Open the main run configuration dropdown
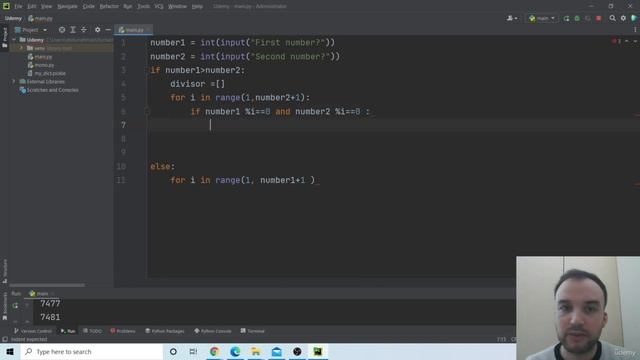Screen dimensions: 640x360 click(x=542, y=18)
